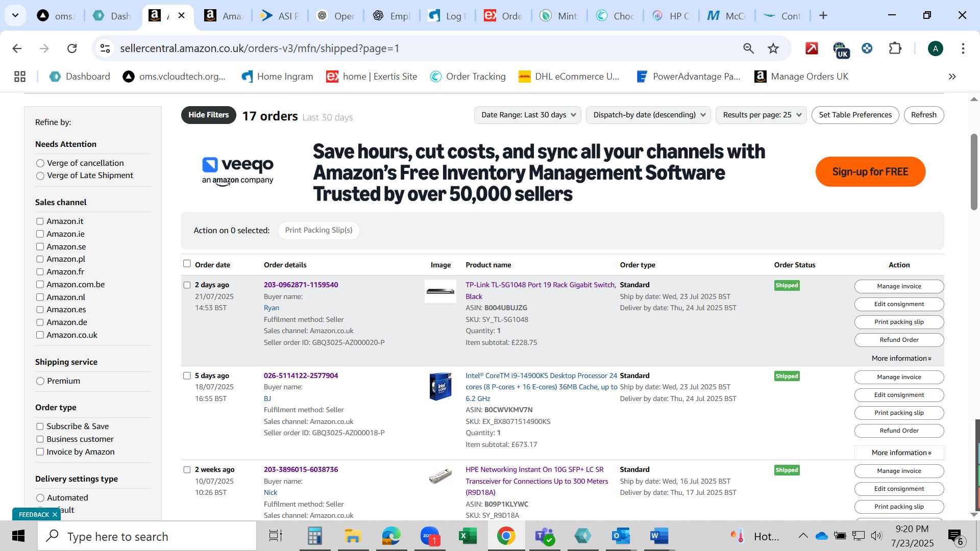980x551 pixels.
Task: Click Refund Order for TP-Link order
Action: (899, 340)
